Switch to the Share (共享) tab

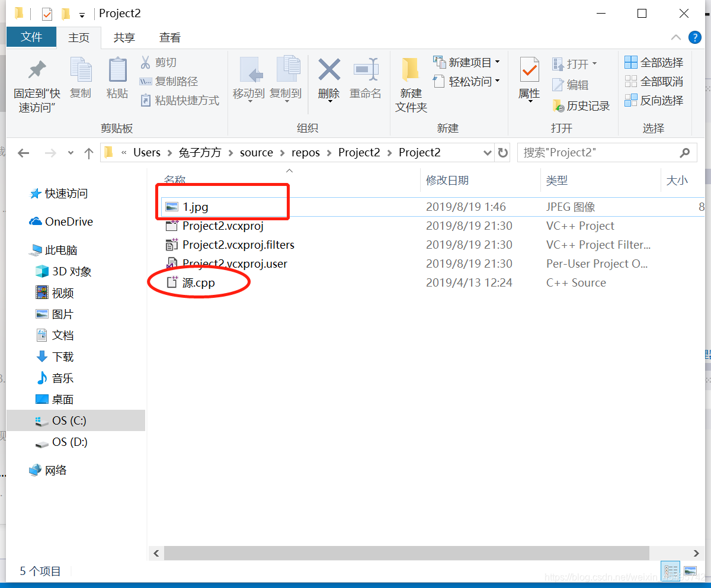pos(124,37)
